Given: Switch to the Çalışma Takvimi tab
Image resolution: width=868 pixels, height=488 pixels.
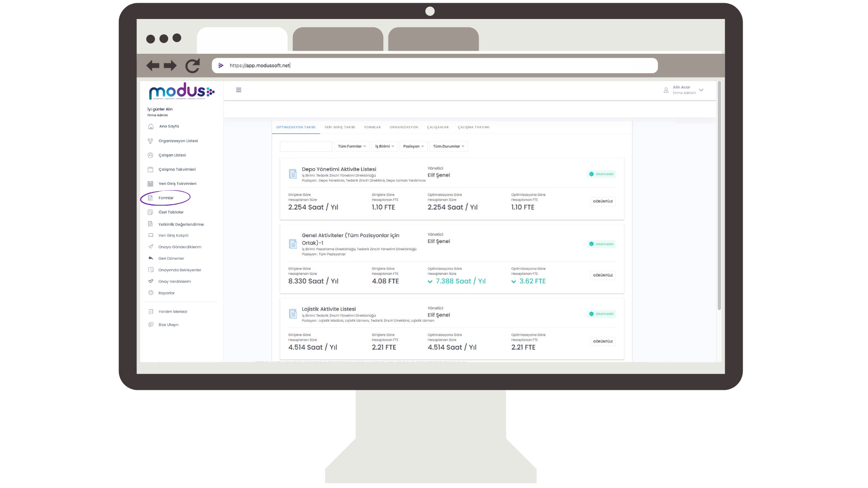Looking at the screenshot, I should 473,127.
